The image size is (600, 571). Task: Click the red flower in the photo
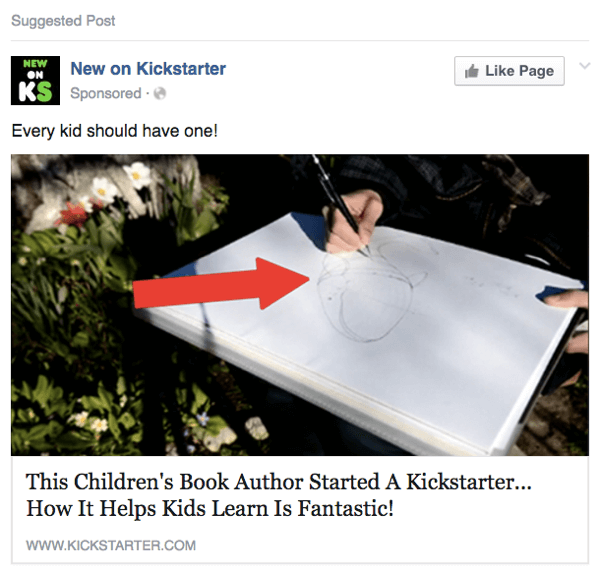tap(72, 214)
